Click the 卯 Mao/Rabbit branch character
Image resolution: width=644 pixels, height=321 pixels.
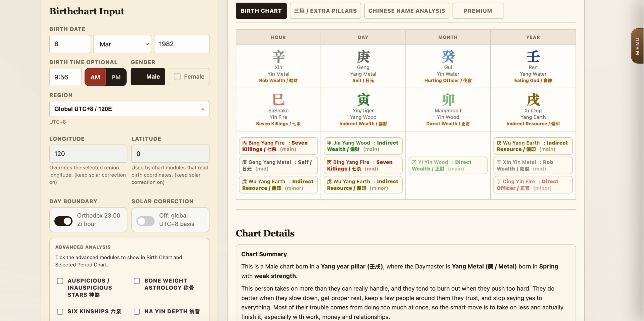(448, 100)
